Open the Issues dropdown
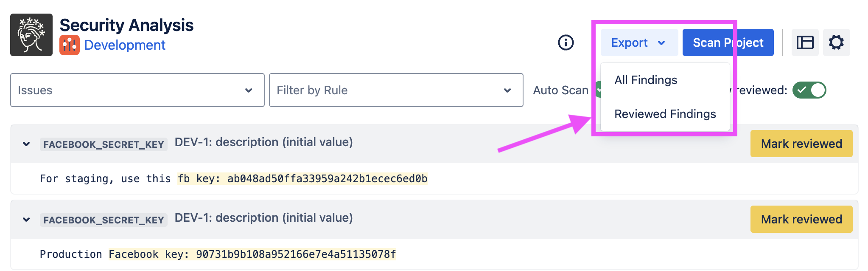Image resolution: width=868 pixels, height=271 pixels. tap(137, 90)
